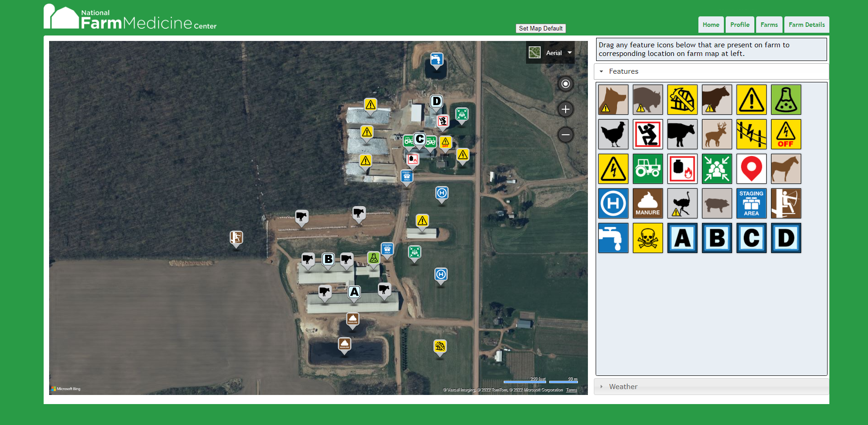Switch to the Farms tab

pos(768,25)
